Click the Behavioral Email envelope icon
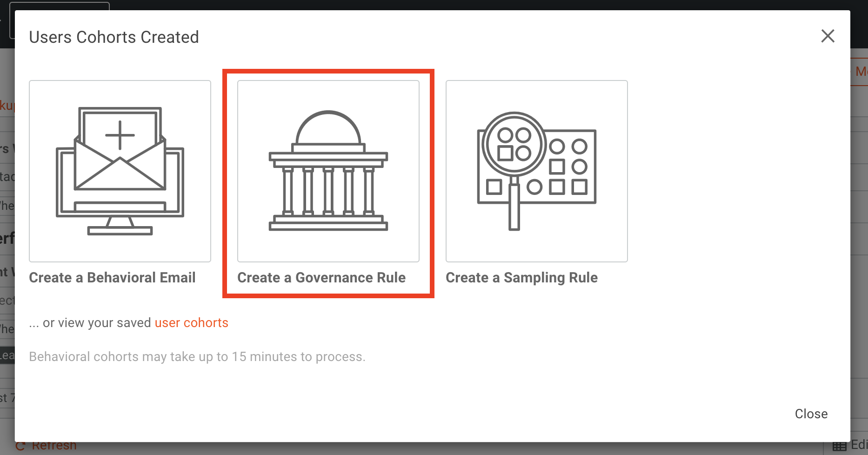The image size is (868, 455). [x=120, y=171]
